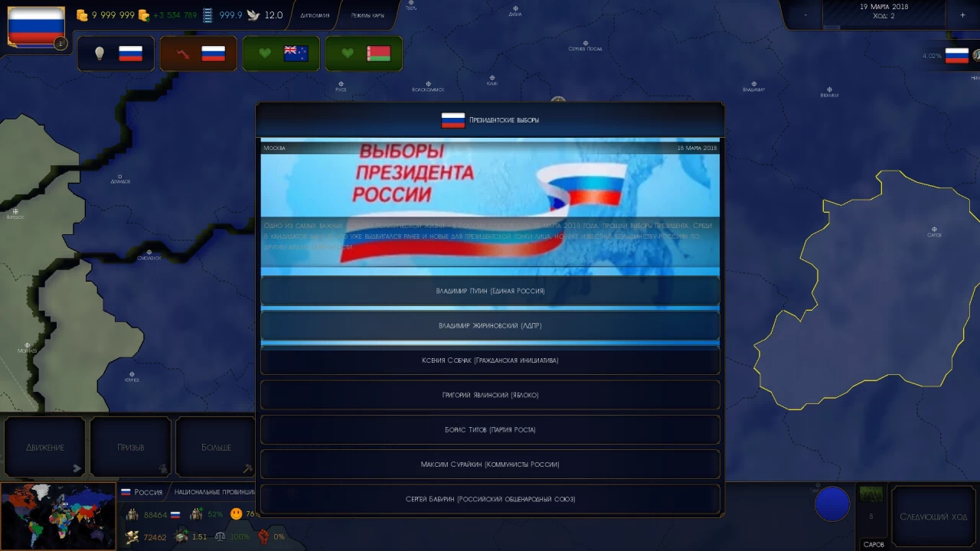Open the Дипломатия tab
Viewport: 980px width, 551px height.
(315, 15)
